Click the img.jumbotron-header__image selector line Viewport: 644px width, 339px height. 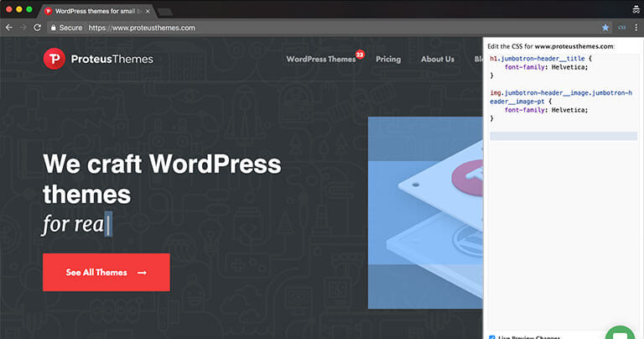[561, 97]
